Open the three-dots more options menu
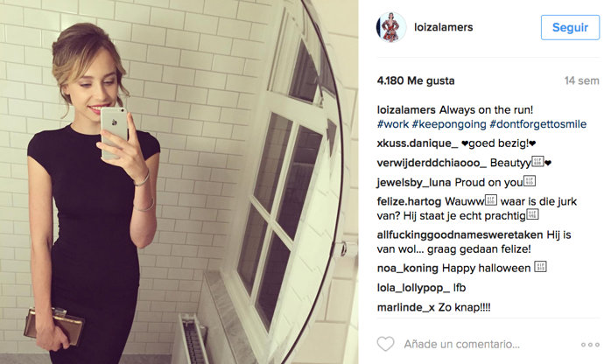The width and height of the screenshot is (604, 364). click(576, 344)
